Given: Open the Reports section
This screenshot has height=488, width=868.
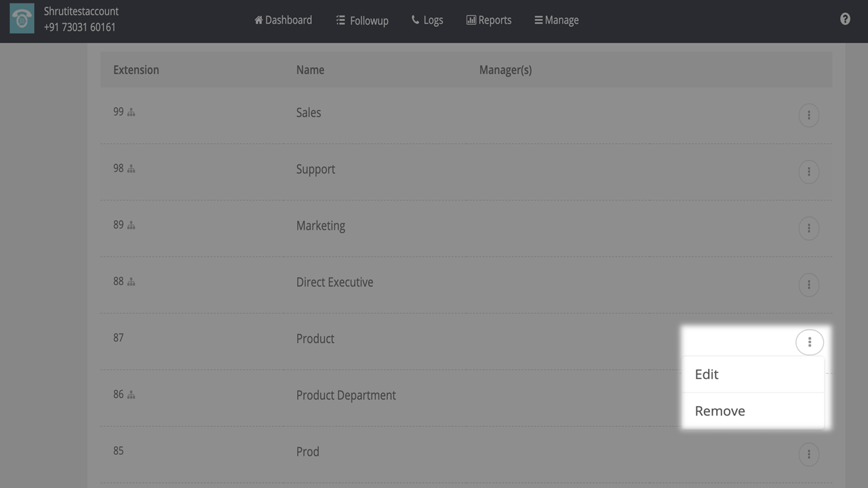Looking at the screenshot, I should pyautogui.click(x=489, y=20).
